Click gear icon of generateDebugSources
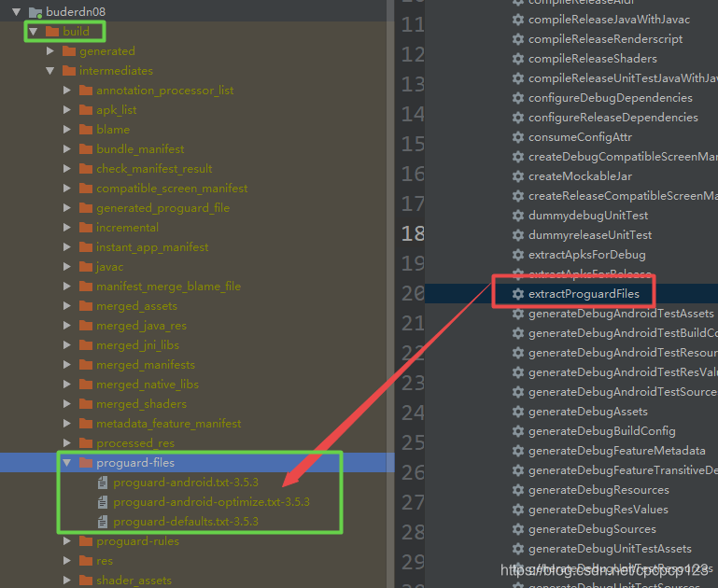The height and width of the screenshot is (588, 718). click(x=518, y=529)
